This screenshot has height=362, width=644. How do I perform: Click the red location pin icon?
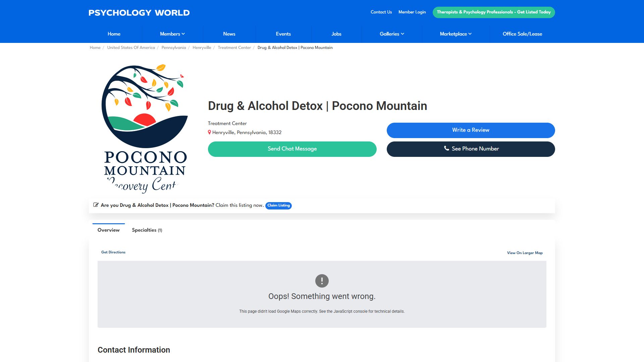pos(209,132)
